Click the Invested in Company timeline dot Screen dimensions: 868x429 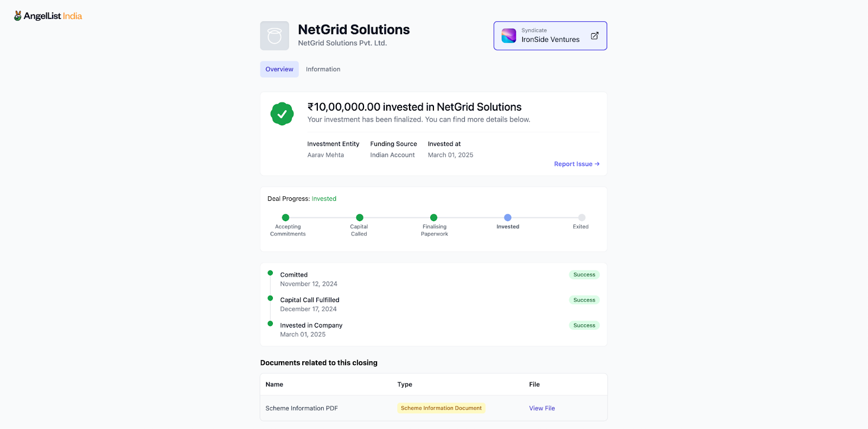coord(270,323)
